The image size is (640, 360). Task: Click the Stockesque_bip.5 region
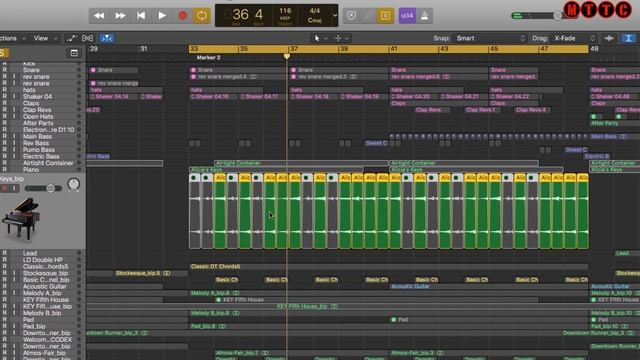coord(151,273)
